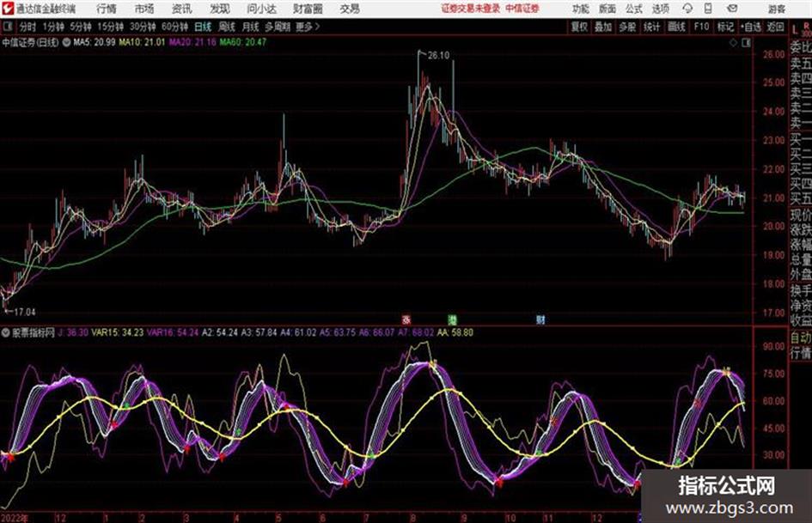Click the diamond icon at chart top-right
Viewport: 812px width, 523px height.
point(733,43)
